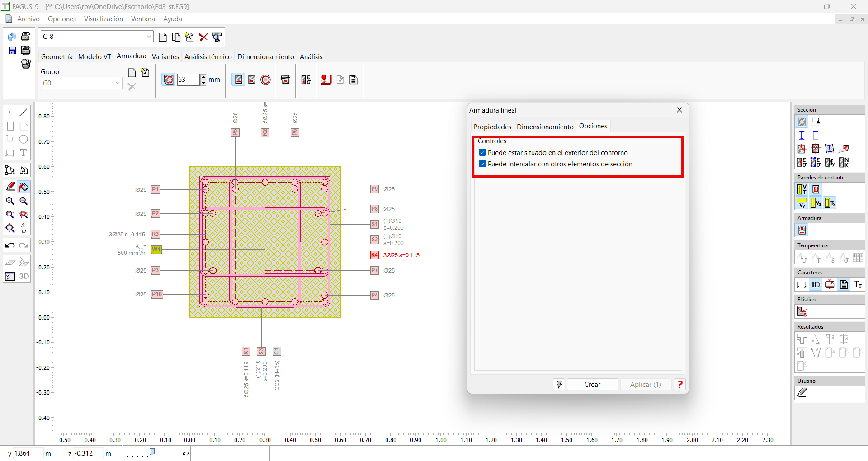Open the Visualización menu
The height and width of the screenshot is (461, 868).
(103, 19)
